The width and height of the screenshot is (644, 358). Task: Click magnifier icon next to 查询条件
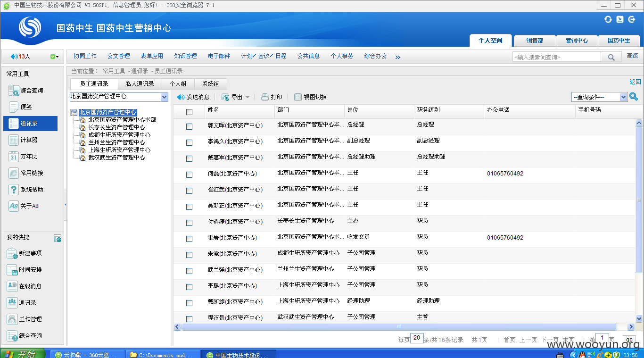pyautogui.click(x=634, y=97)
